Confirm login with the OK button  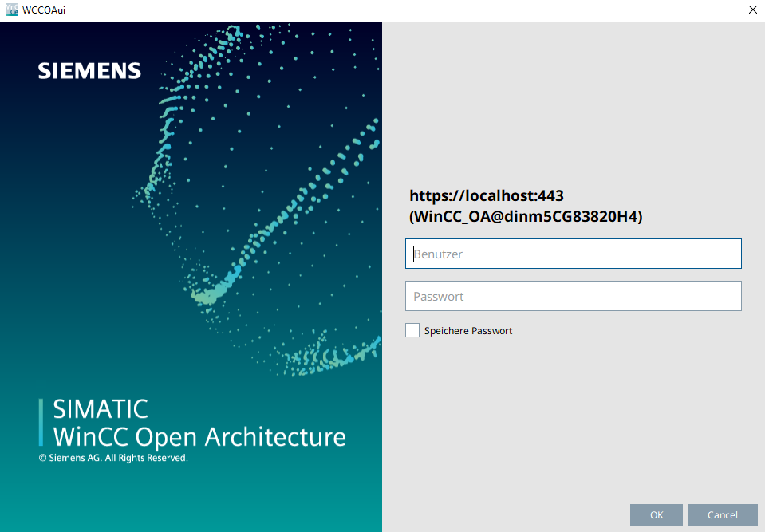tap(656, 515)
